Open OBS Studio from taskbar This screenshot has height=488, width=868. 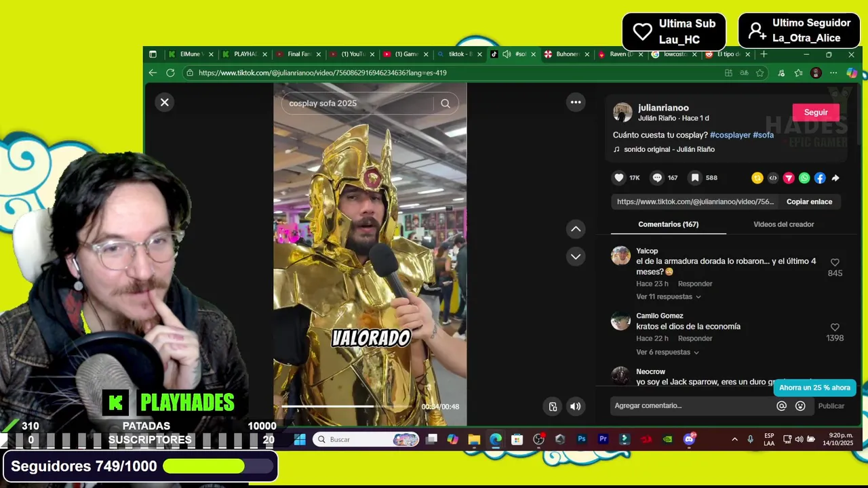[x=538, y=439]
